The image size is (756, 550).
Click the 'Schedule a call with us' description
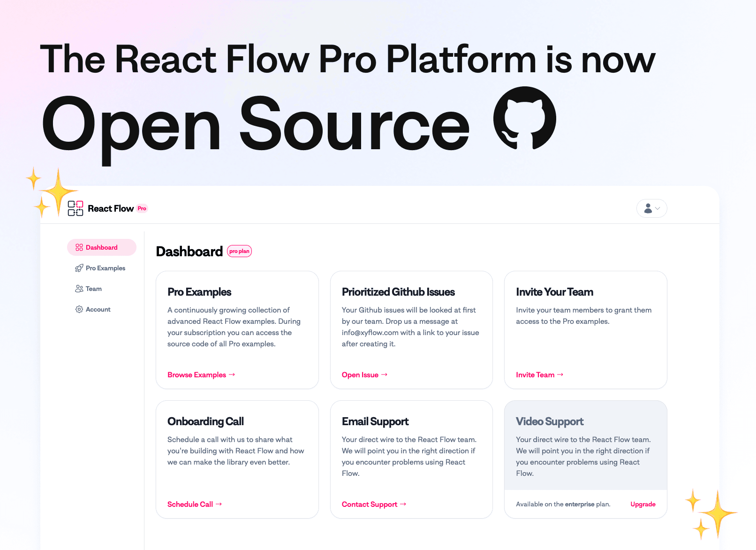click(235, 451)
